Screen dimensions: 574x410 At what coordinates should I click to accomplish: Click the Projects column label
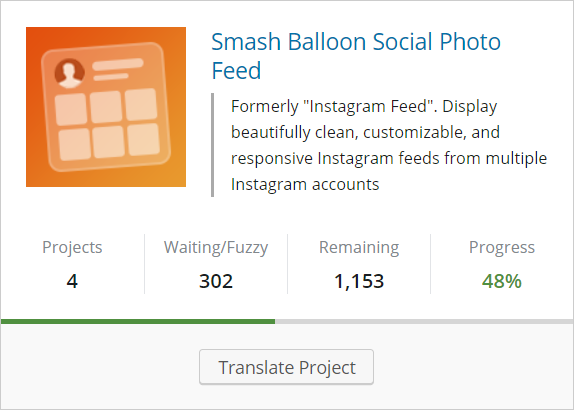[72, 247]
